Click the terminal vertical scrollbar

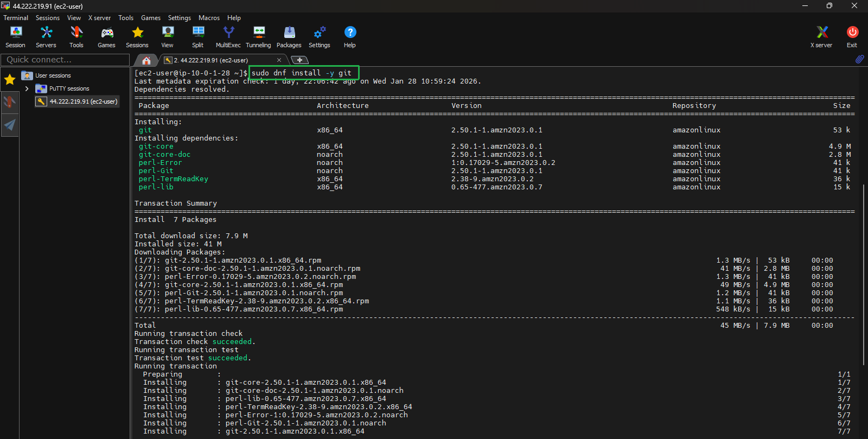(864, 274)
